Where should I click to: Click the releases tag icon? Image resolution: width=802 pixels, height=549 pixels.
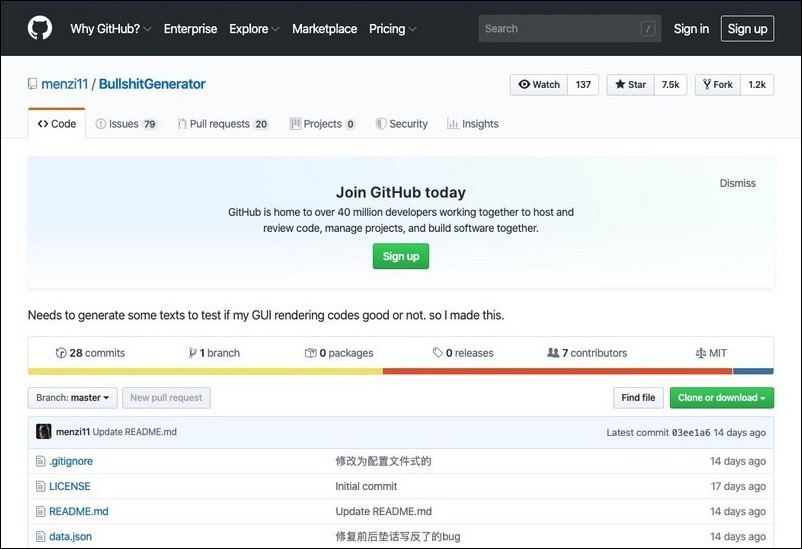(x=438, y=353)
